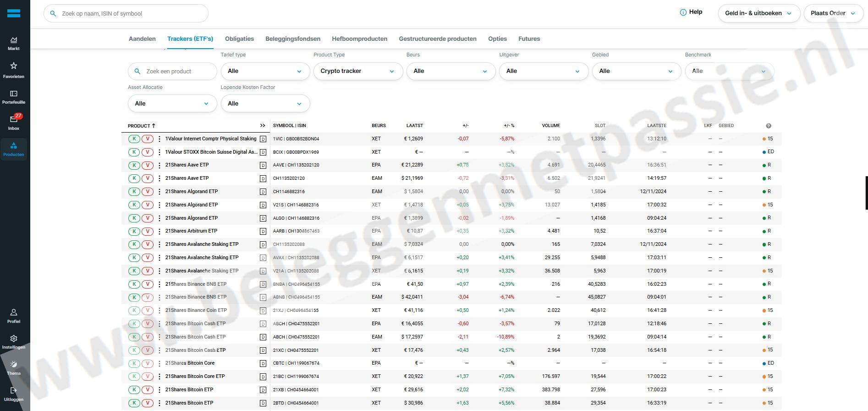This screenshot has height=411, width=868.
Task: Open Favorieten star icon in sidebar
Action: point(14,69)
